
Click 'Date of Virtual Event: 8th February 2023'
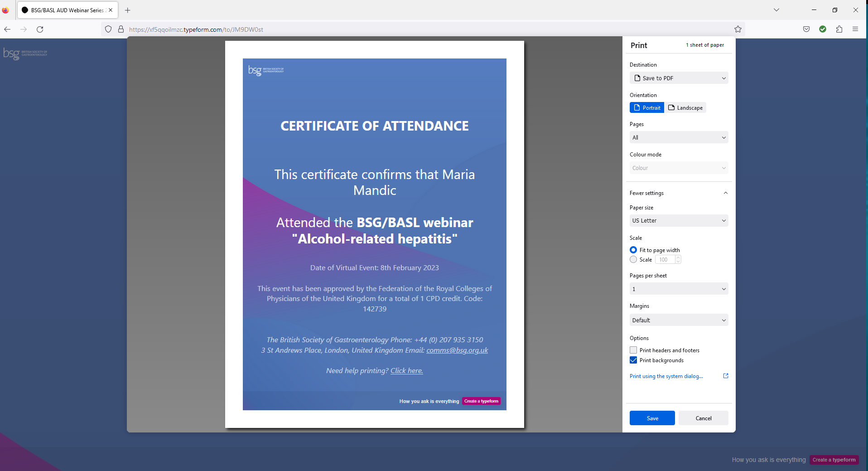375,267
